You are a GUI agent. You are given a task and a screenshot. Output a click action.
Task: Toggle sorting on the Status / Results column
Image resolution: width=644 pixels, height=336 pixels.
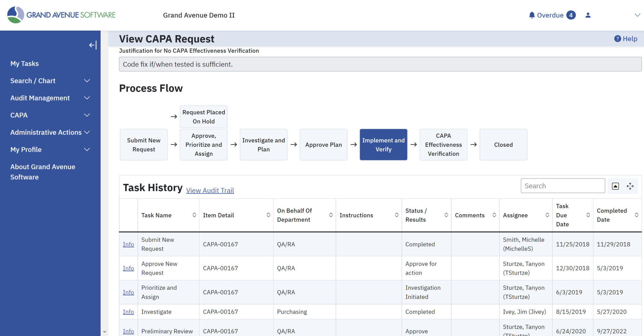[446, 215]
